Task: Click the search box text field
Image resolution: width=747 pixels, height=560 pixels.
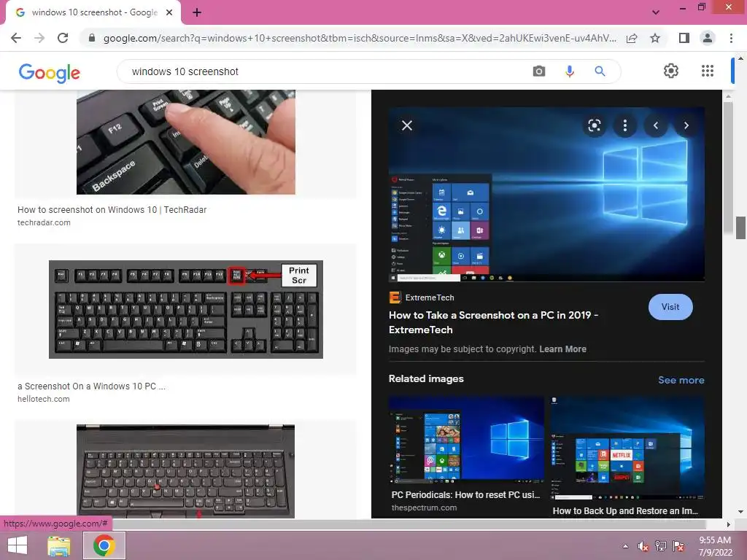Action: pos(324,71)
